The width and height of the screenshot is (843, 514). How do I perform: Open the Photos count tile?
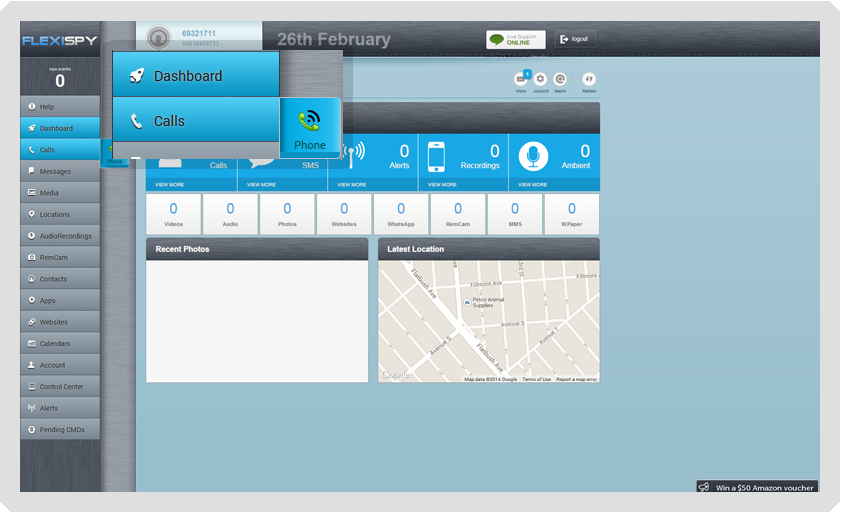click(x=287, y=214)
